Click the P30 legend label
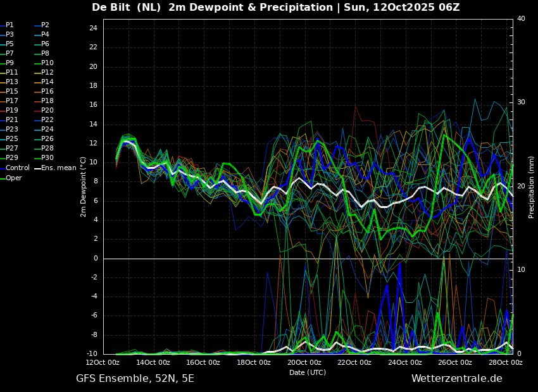This screenshot has width=538, height=392. [44, 157]
